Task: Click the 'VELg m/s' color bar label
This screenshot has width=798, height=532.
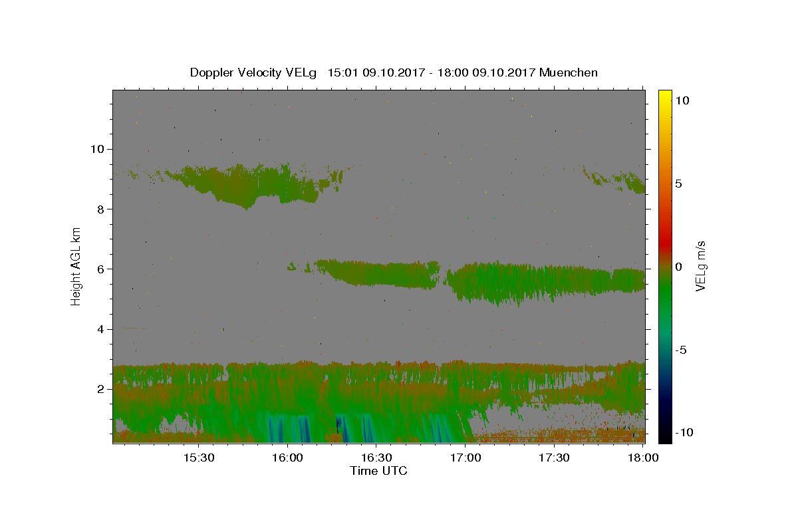Action: coord(701,266)
